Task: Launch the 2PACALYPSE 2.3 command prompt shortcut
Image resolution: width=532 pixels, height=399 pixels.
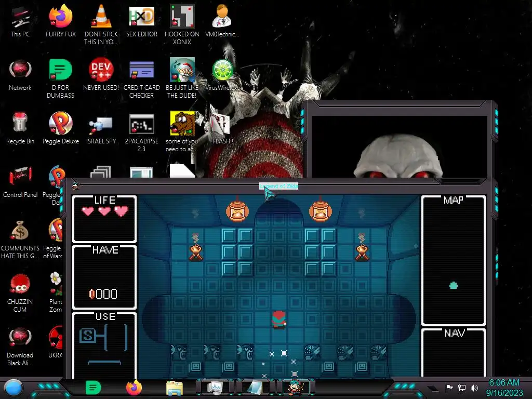Action: click(141, 132)
